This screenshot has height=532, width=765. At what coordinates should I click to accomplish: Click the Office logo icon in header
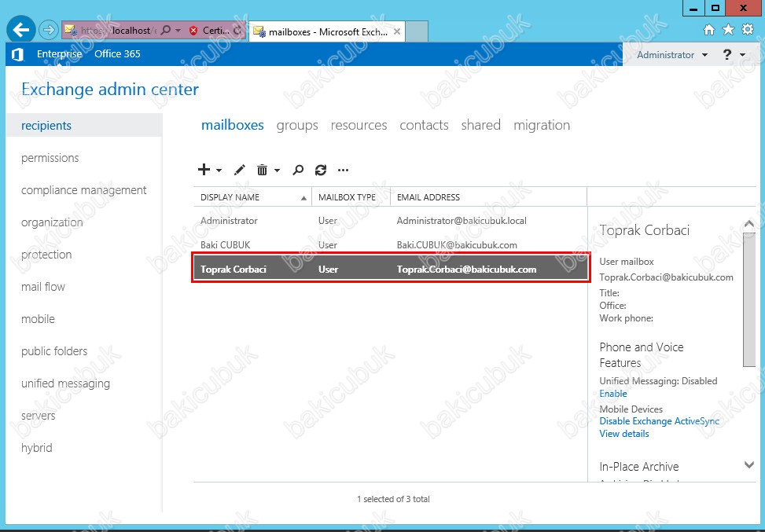click(17, 54)
